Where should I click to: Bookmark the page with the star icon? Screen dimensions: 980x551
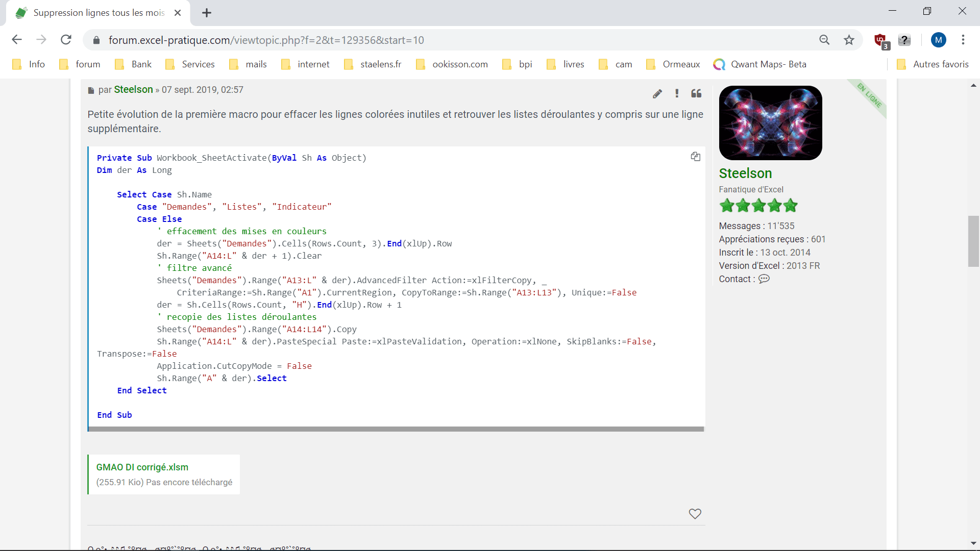coord(849,40)
